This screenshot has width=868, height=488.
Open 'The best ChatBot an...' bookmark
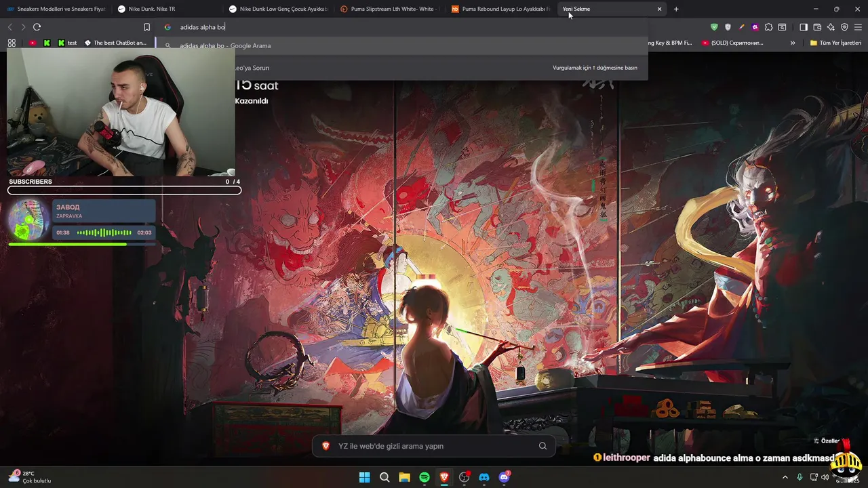[x=115, y=43]
